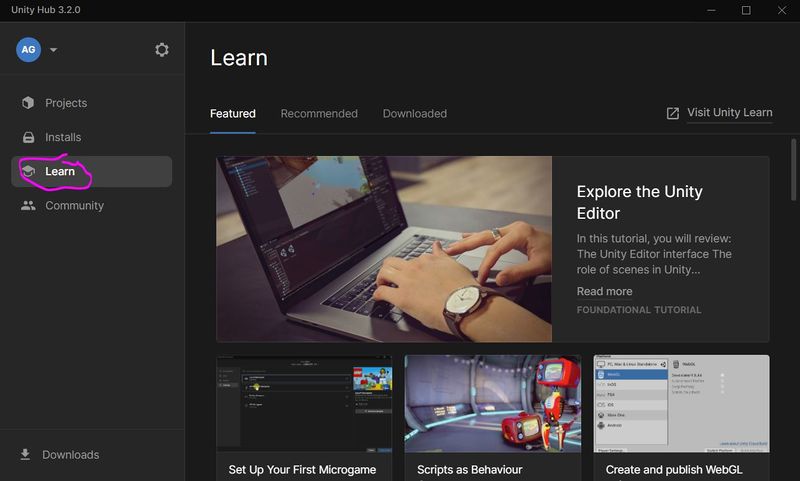Click the Installs drive icon
This screenshot has height=481, width=800.
tap(29, 137)
